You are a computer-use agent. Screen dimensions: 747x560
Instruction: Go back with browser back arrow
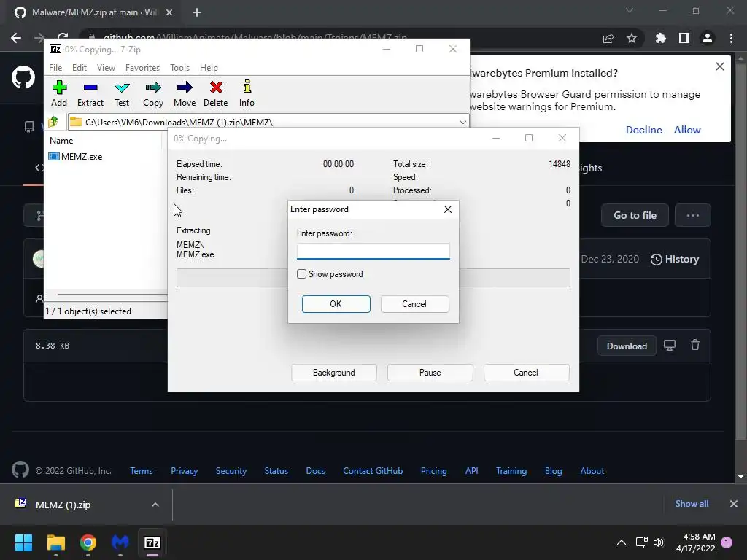16,38
